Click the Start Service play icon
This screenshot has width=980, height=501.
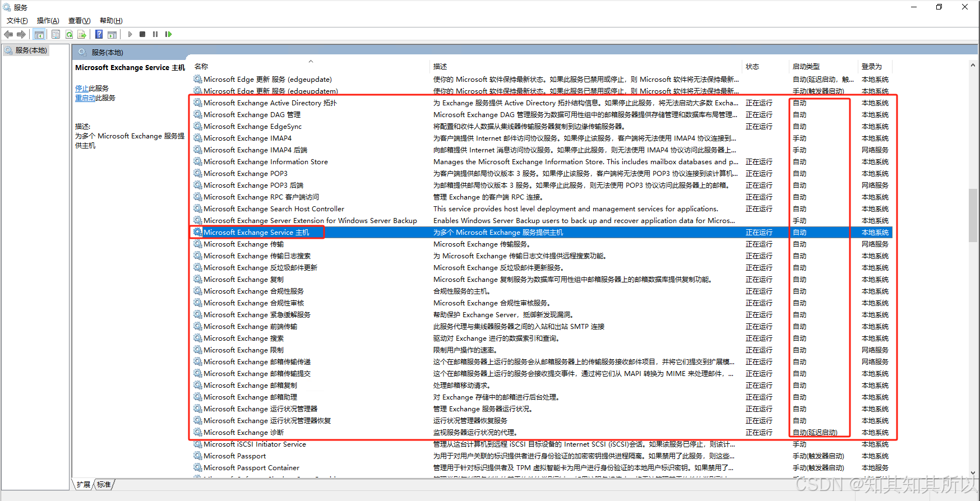click(x=130, y=34)
